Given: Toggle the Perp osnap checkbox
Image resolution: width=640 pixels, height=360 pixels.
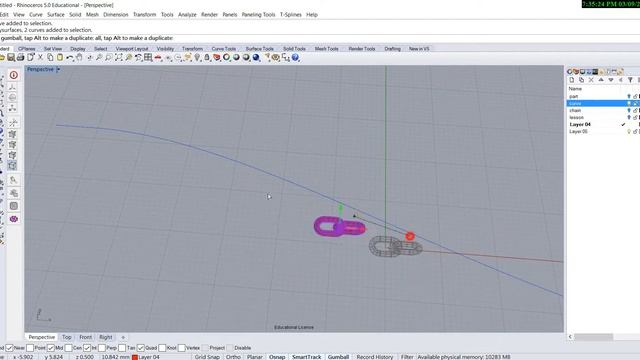Looking at the screenshot, I should point(102,348).
